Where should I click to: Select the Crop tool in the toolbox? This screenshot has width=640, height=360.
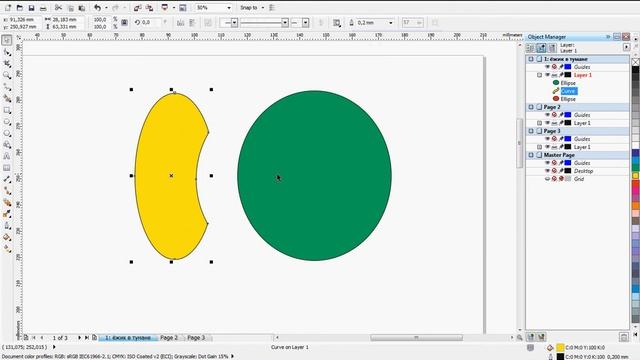[x=7, y=64]
